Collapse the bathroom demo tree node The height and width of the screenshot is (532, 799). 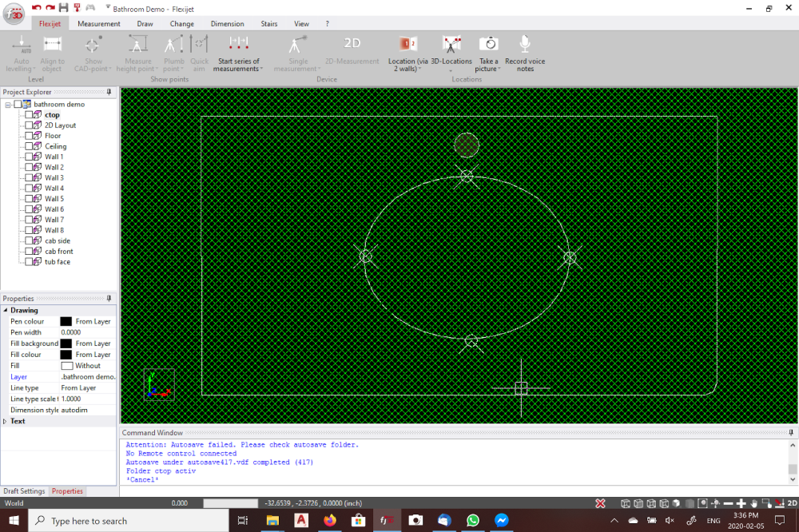(x=8, y=105)
